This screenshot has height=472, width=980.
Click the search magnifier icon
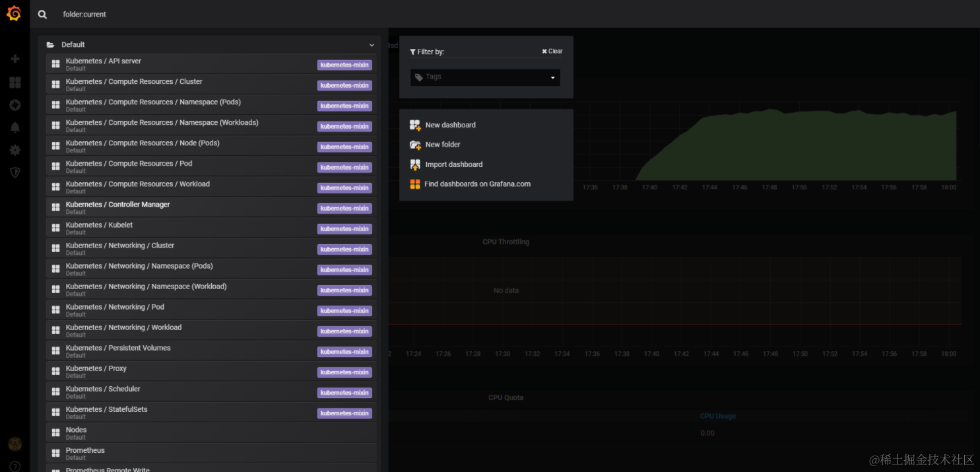tap(42, 15)
